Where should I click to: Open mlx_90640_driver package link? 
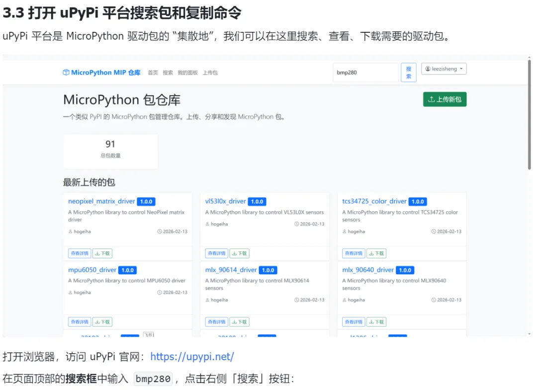tap(368, 270)
